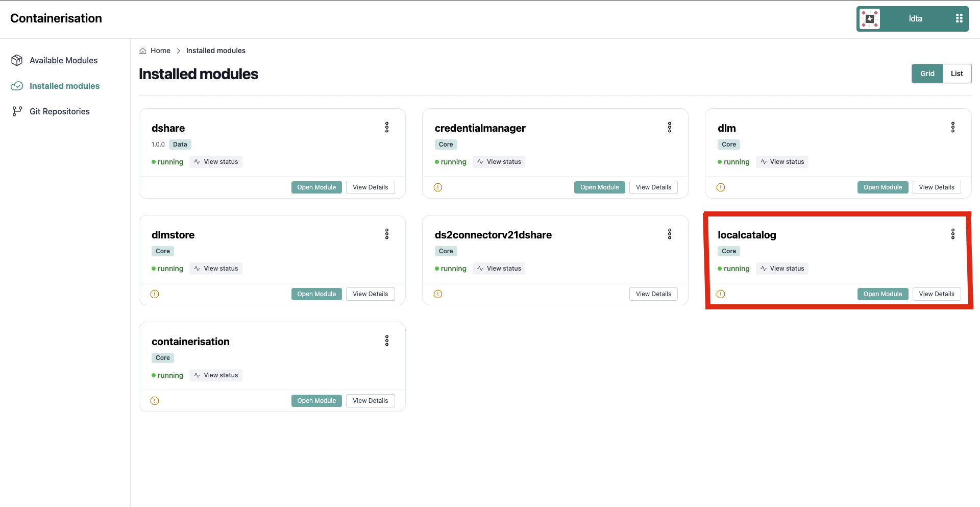The height and width of the screenshot is (507, 980).
Task: View Details of the dlmstore module
Action: (370, 294)
